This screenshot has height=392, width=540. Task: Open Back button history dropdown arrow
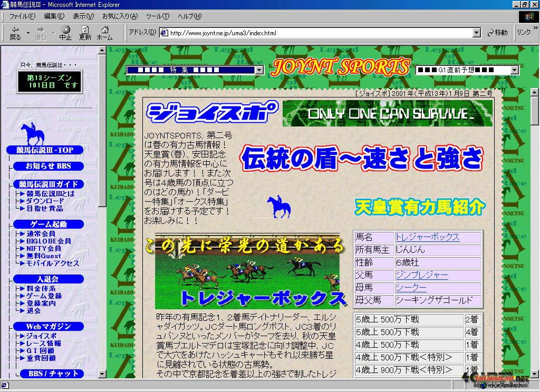[28, 33]
